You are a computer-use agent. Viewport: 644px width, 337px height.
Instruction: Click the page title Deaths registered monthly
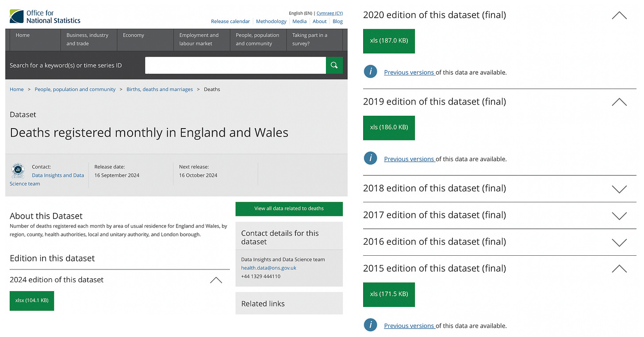coord(149,133)
